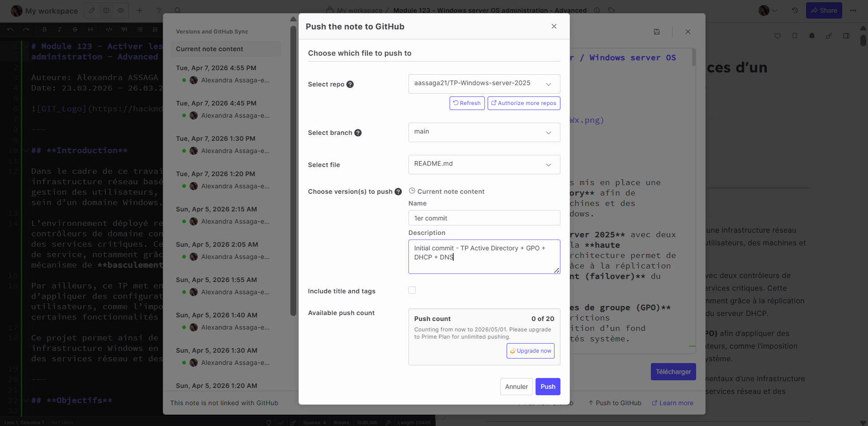The height and width of the screenshot is (426, 868).
Task: Click Authorize more repos
Action: click(524, 103)
